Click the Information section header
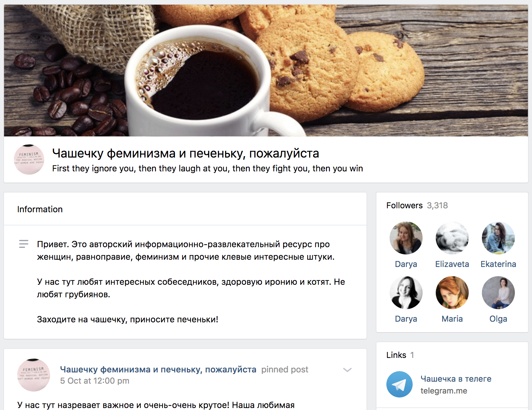The width and height of the screenshot is (532, 410). coord(40,209)
